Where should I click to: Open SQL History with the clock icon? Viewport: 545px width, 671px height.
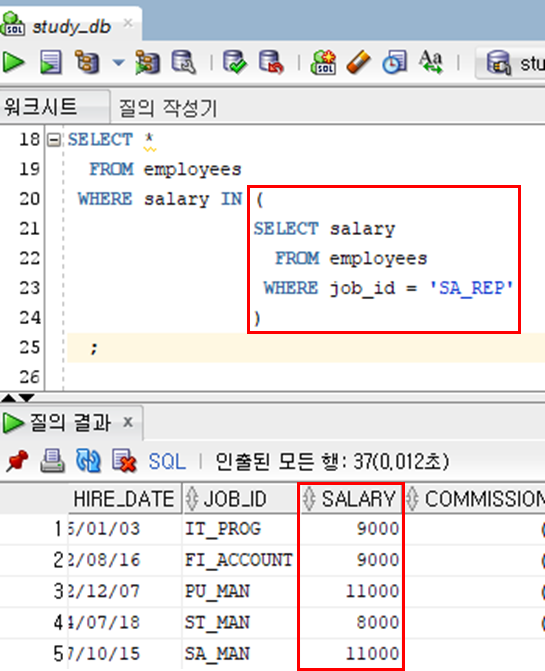click(x=394, y=62)
